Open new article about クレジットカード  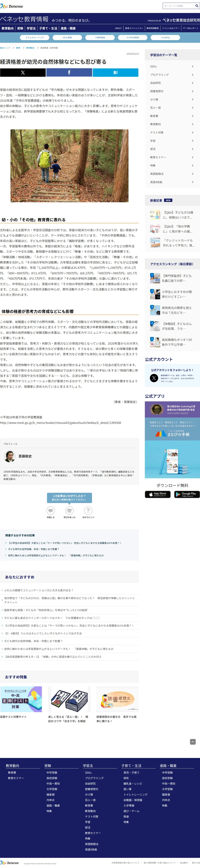tap(172, 243)
